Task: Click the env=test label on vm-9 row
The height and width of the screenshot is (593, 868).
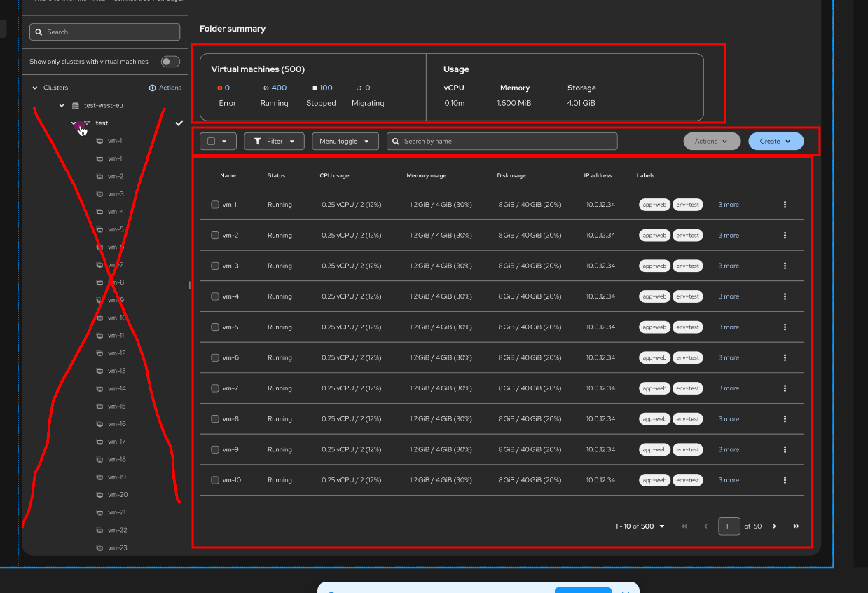Action: (688, 449)
